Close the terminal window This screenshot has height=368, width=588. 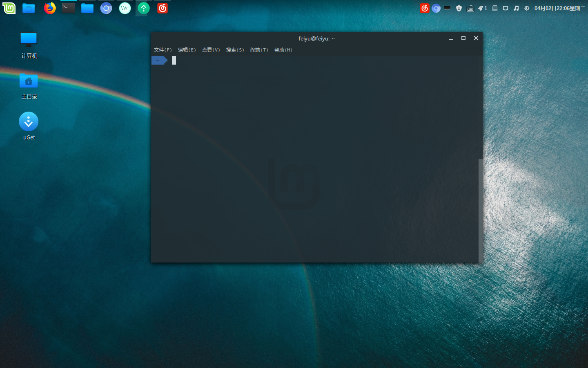coord(476,38)
